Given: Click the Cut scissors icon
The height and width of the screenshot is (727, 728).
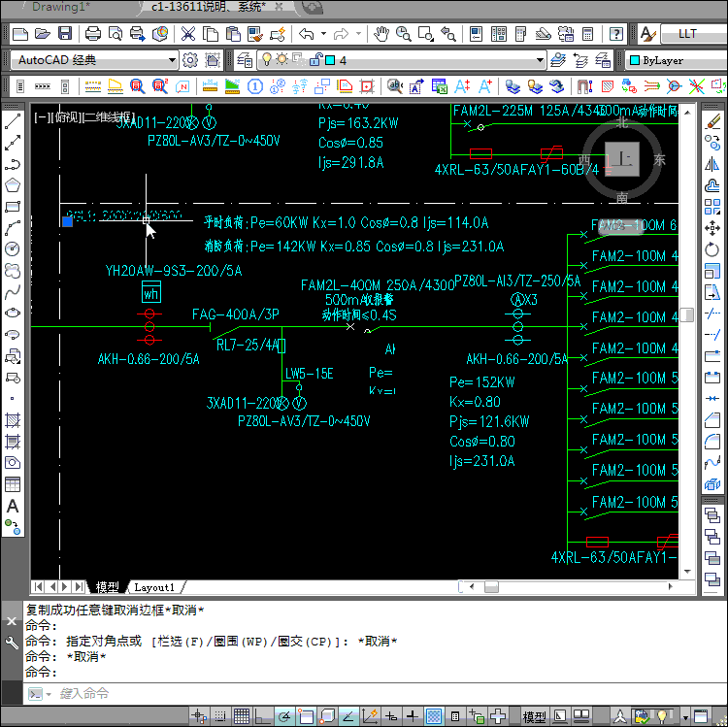Looking at the screenshot, I should pyautogui.click(x=187, y=34).
